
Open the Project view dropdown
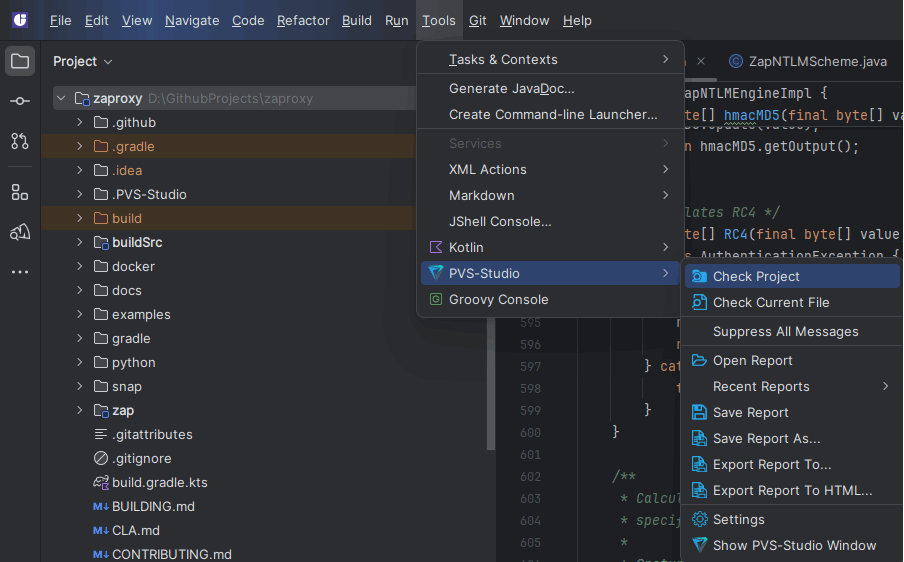(83, 61)
